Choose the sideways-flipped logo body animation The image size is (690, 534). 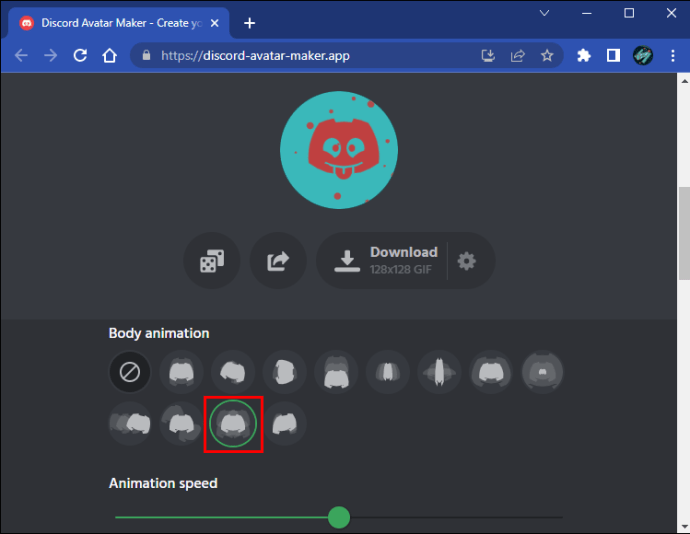point(285,372)
